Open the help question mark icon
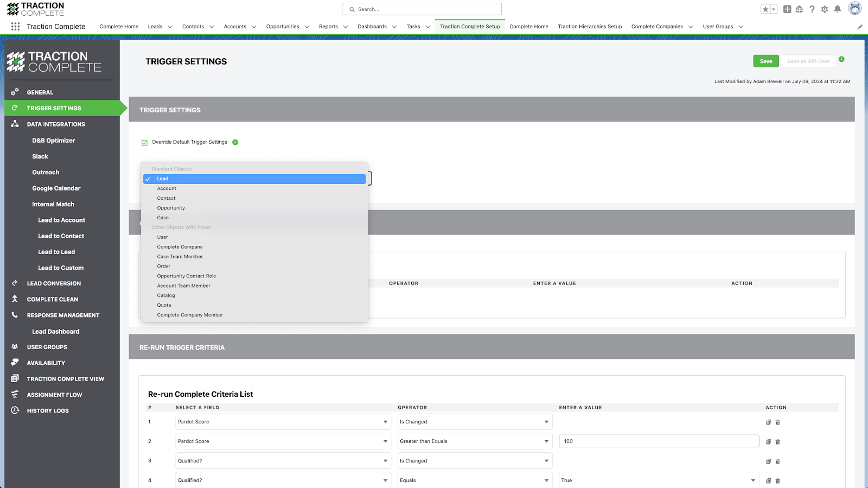868x488 pixels. pyautogui.click(x=812, y=9)
